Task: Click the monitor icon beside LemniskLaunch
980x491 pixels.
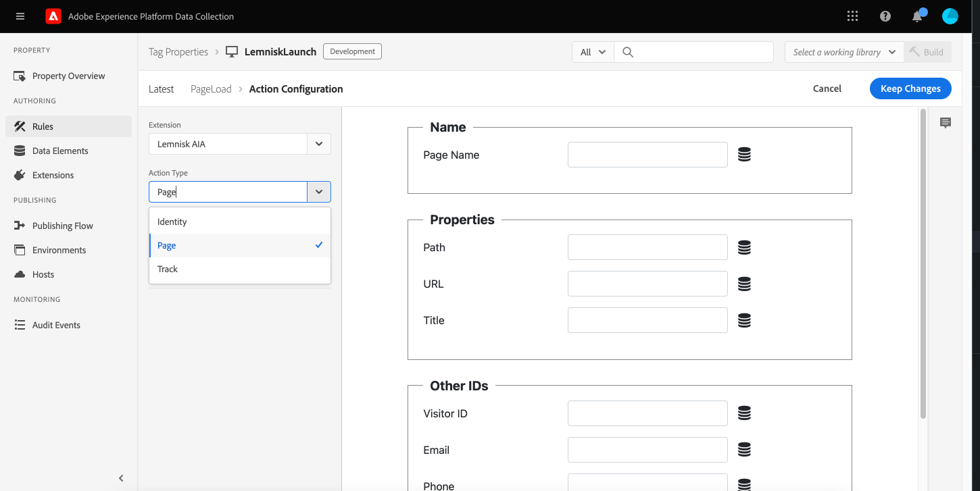Action: [232, 51]
